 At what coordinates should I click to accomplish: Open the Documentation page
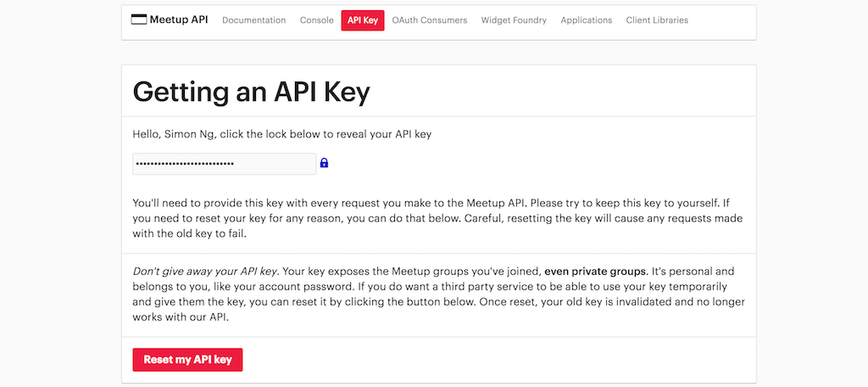pyautogui.click(x=253, y=20)
